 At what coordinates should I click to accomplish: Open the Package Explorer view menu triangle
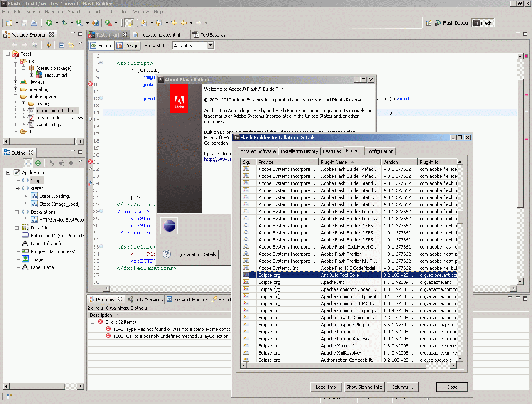80,43
